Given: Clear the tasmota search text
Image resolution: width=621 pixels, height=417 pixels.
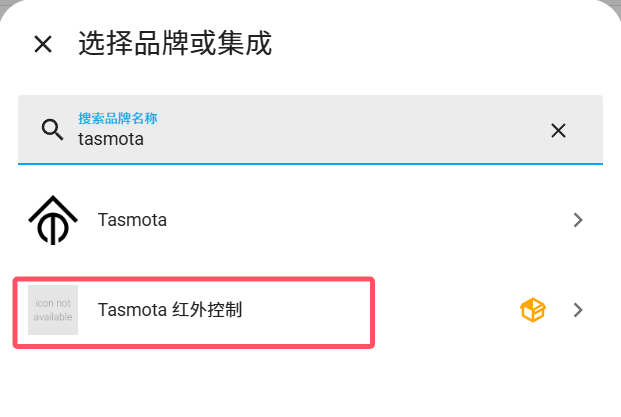Looking at the screenshot, I should point(558,130).
